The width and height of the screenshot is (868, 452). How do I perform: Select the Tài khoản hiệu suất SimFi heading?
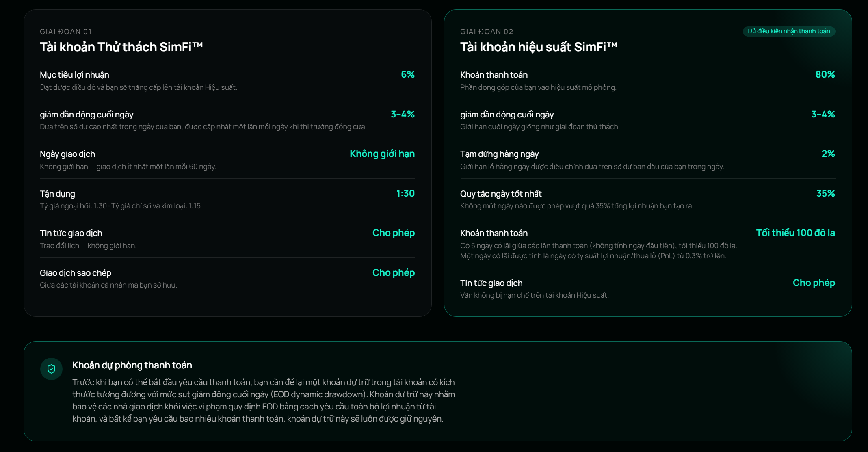(x=539, y=47)
